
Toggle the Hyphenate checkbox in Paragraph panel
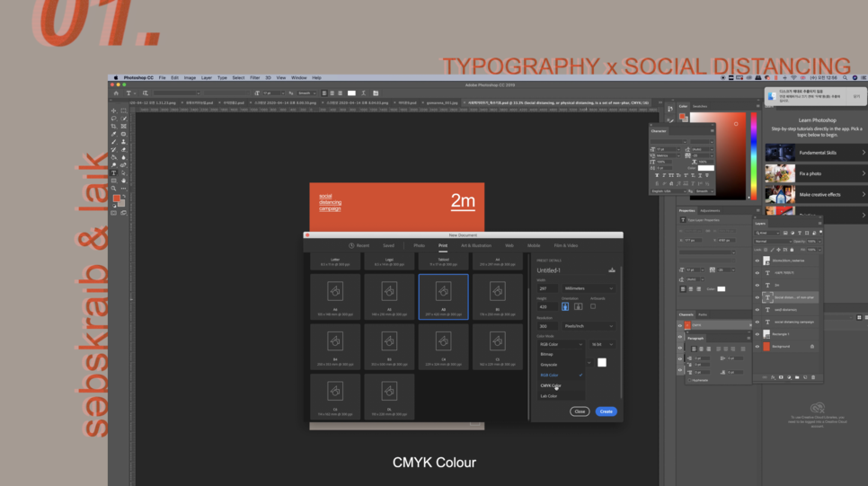pos(690,380)
